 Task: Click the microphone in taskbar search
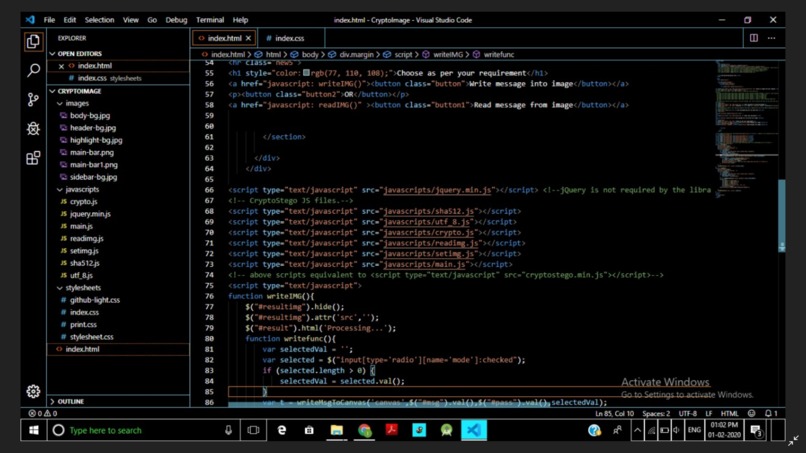click(x=228, y=430)
